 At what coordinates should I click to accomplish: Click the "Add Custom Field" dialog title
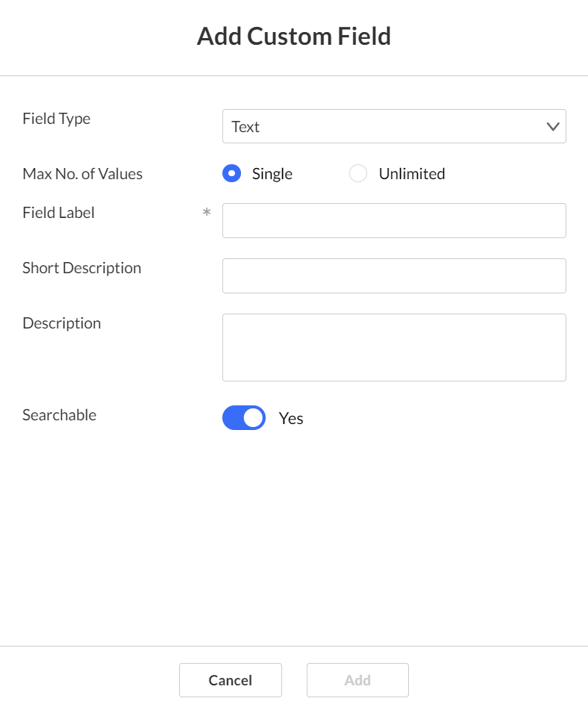294,36
